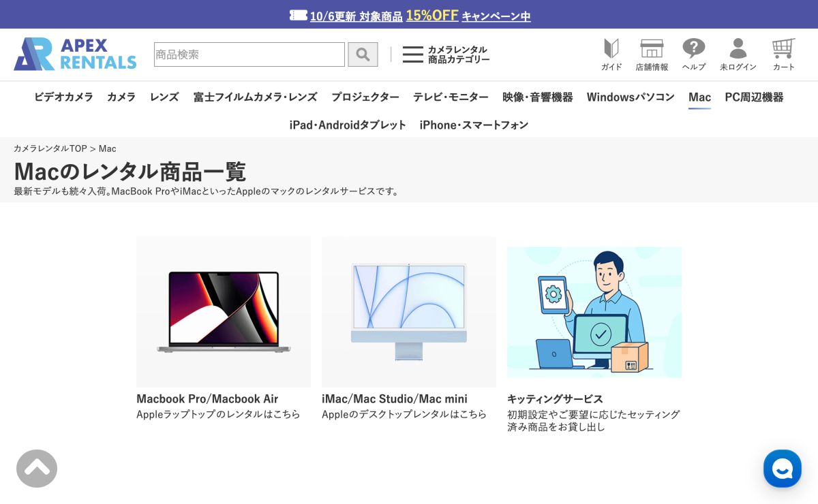Focus the 商品検索 search field
818x504 pixels.
pos(249,54)
